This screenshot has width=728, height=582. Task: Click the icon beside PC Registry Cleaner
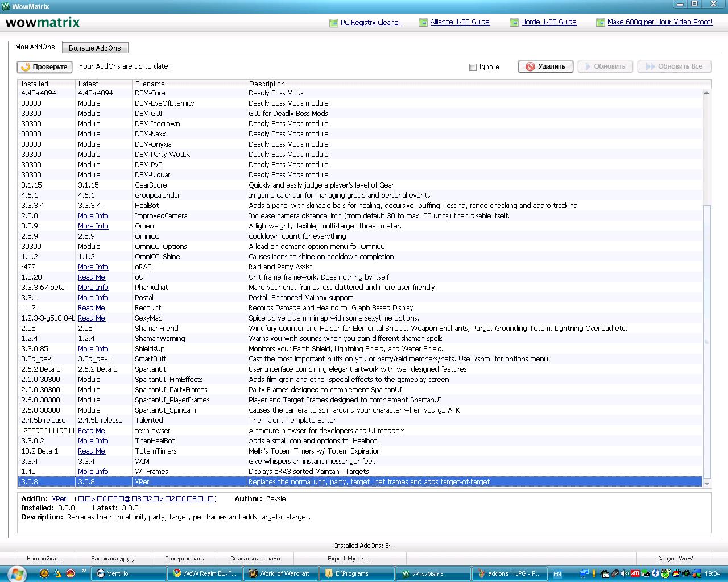[334, 23]
